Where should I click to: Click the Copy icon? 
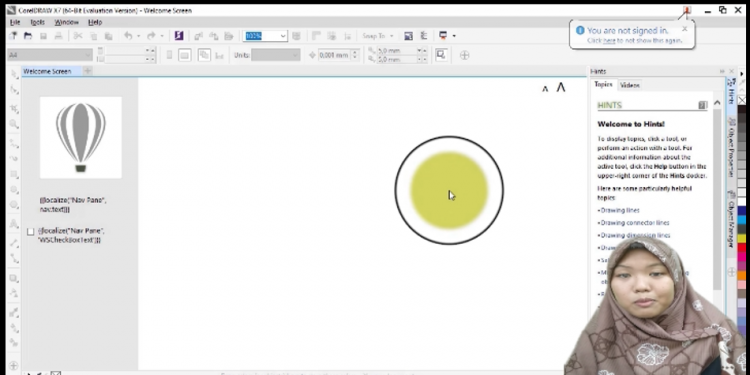click(94, 36)
